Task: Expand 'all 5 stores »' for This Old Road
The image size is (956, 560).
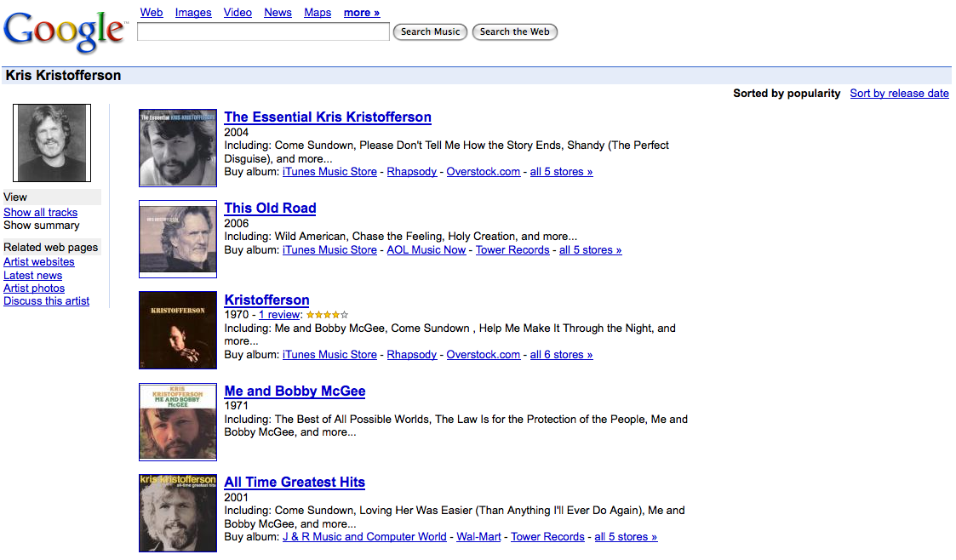Action: tap(590, 250)
